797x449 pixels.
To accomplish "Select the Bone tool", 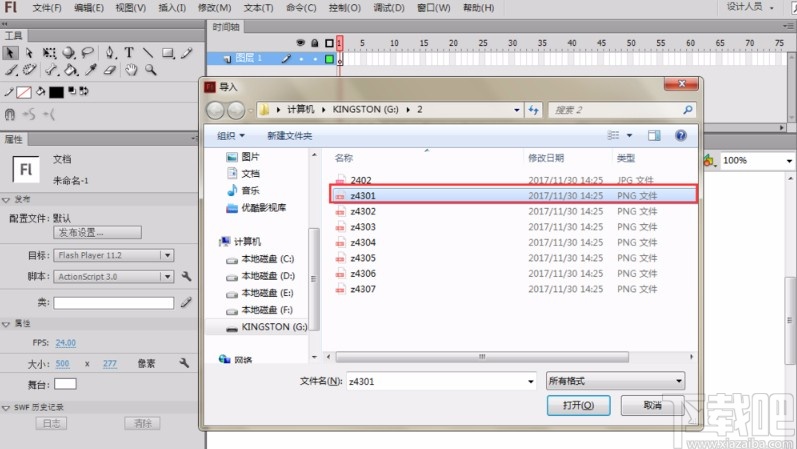I will [51, 70].
